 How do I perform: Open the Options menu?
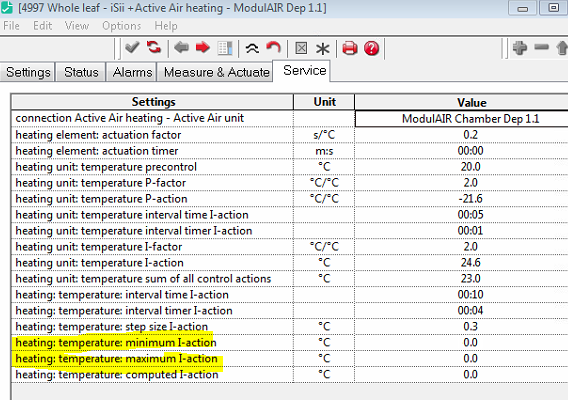tap(122, 26)
